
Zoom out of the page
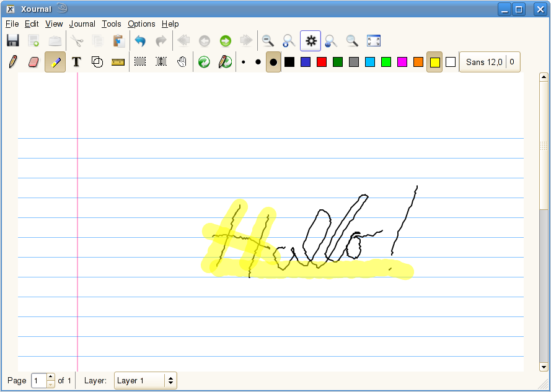pyautogui.click(x=268, y=41)
